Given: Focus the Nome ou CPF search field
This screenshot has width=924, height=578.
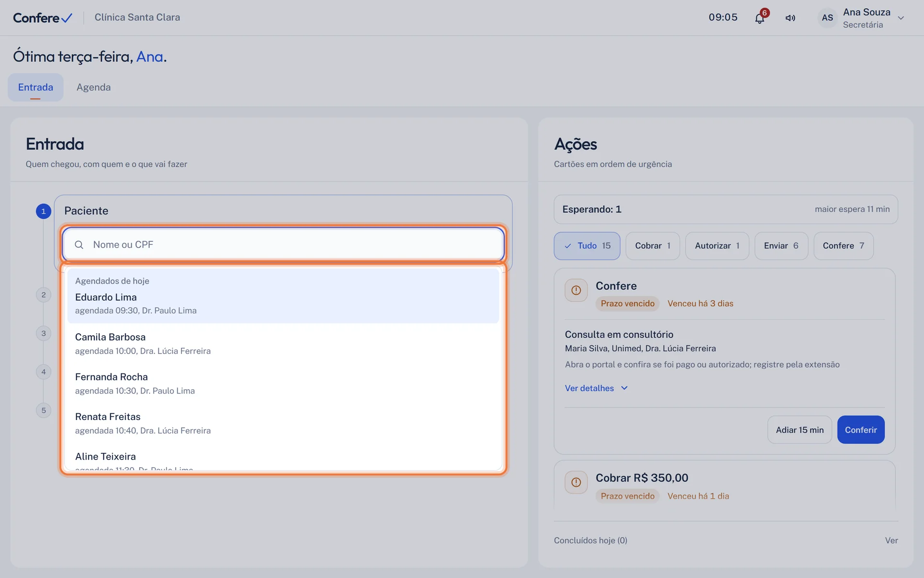Looking at the screenshot, I should 283,245.
